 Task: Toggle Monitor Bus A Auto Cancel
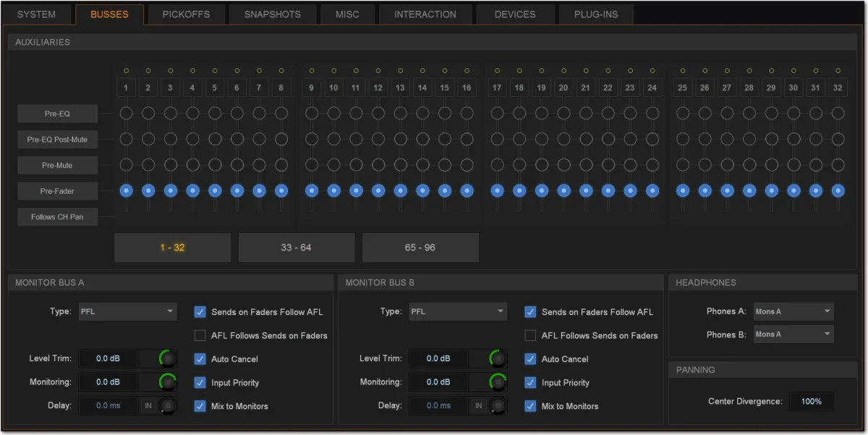coord(200,358)
